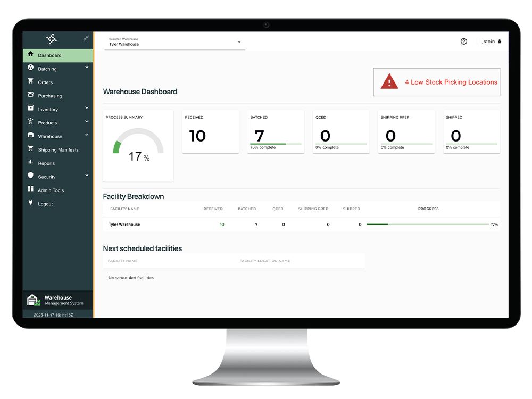
Task: Select the Tyler Warehouse facility row
Action: pyautogui.click(x=124, y=225)
